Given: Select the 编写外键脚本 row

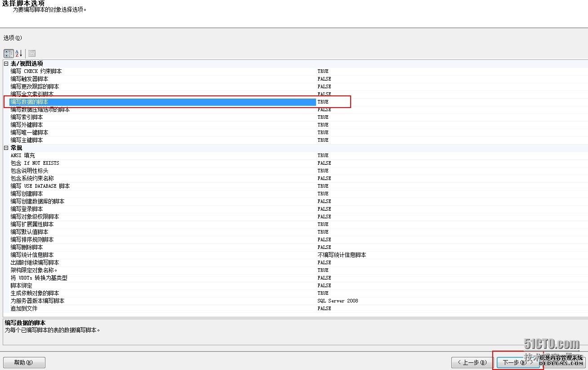Looking at the screenshot, I should pyautogui.click(x=27, y=125).
